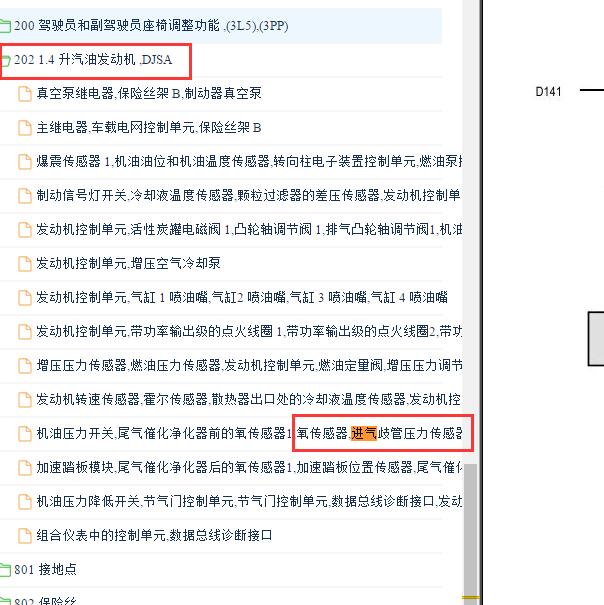Click the page icon beside 真空泵继电器
Screen dimensions: 604x605
click(25, 94)
